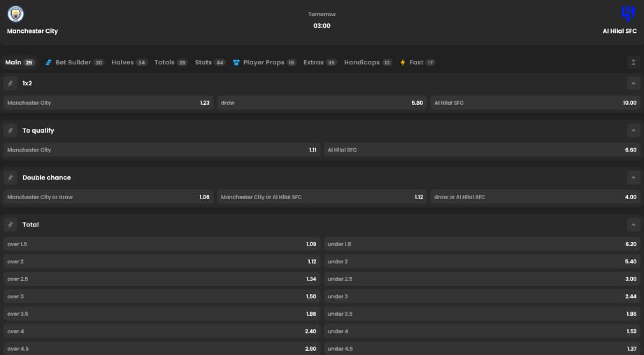Add under 1.5 goals at 6.20

(x=482, y=244)
